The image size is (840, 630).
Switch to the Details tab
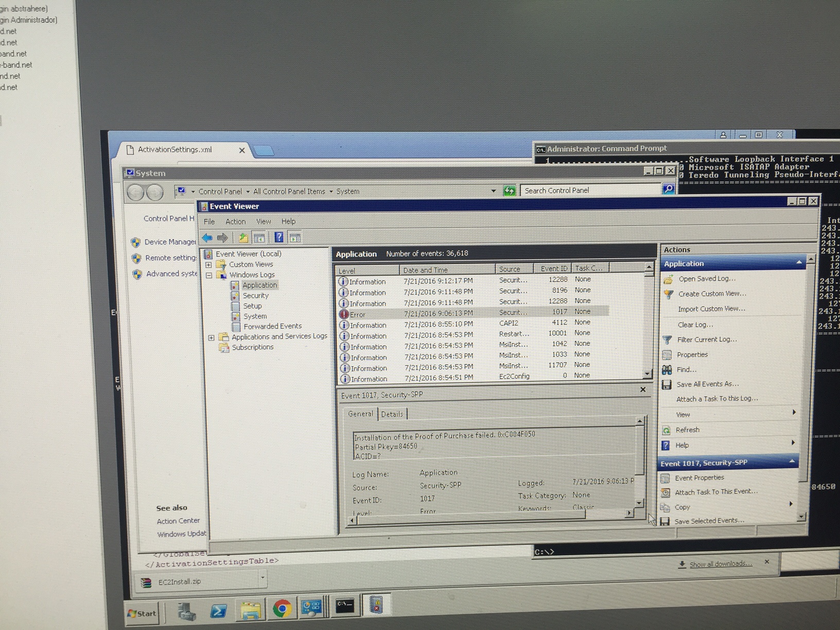392,414
